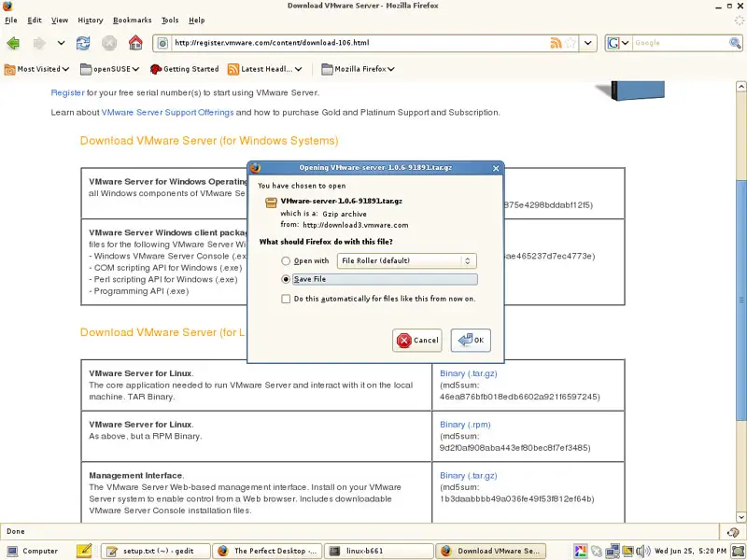Close the Opening VMware-server dialog
The width and height of the screenshot is (747, 560).
coord(496,168)
